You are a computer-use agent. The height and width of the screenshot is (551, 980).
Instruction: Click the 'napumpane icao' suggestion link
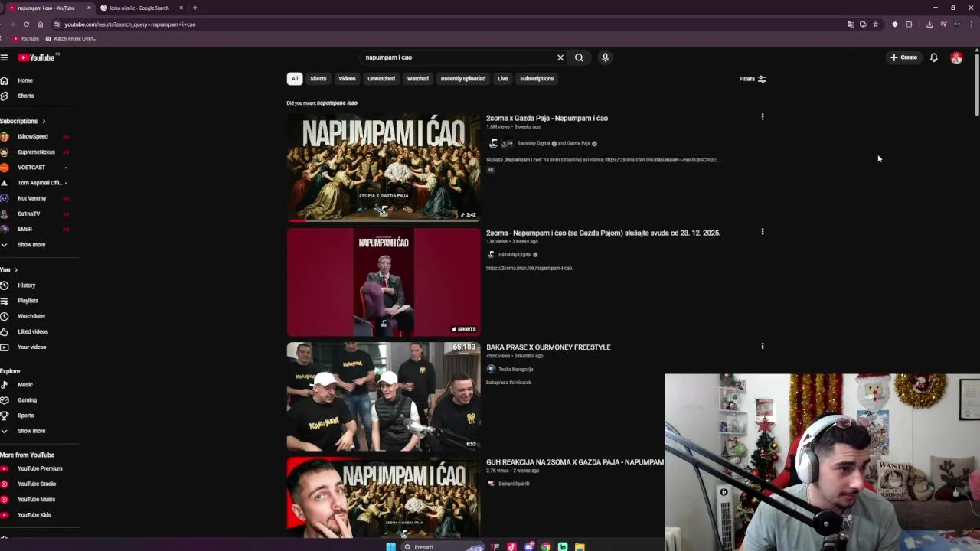337,103
